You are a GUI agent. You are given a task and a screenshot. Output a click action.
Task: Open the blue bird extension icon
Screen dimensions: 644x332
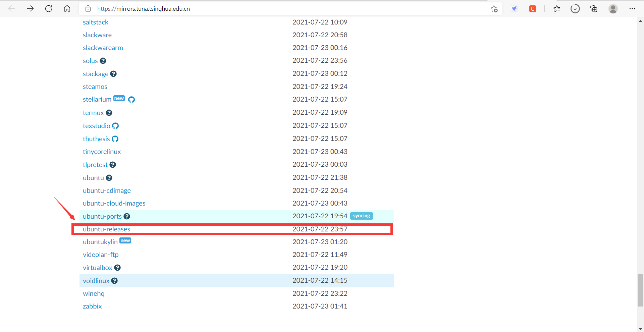514,9
